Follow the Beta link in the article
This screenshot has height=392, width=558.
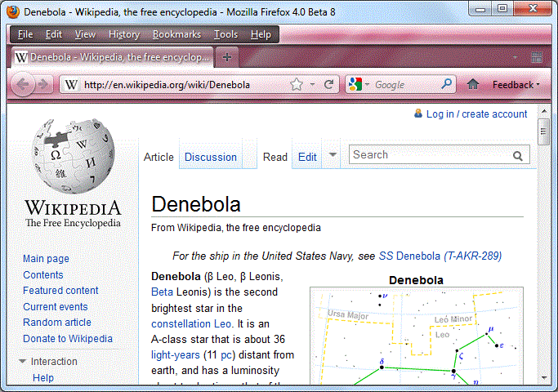[x=163, y=292]
